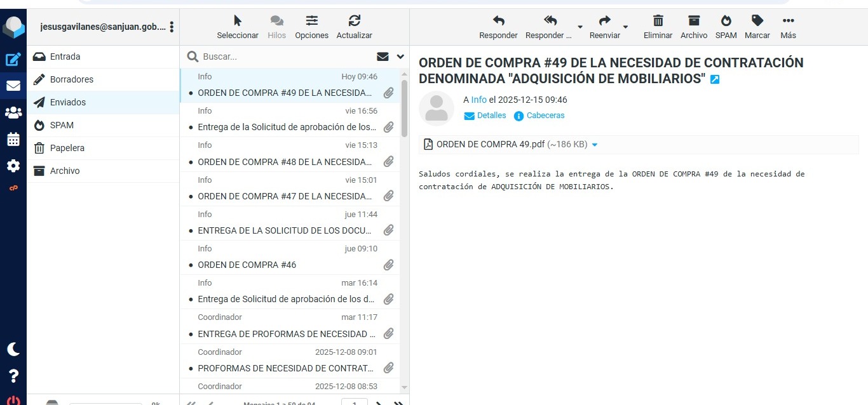Mark message as SPAM in toolbar

(726, 27)
